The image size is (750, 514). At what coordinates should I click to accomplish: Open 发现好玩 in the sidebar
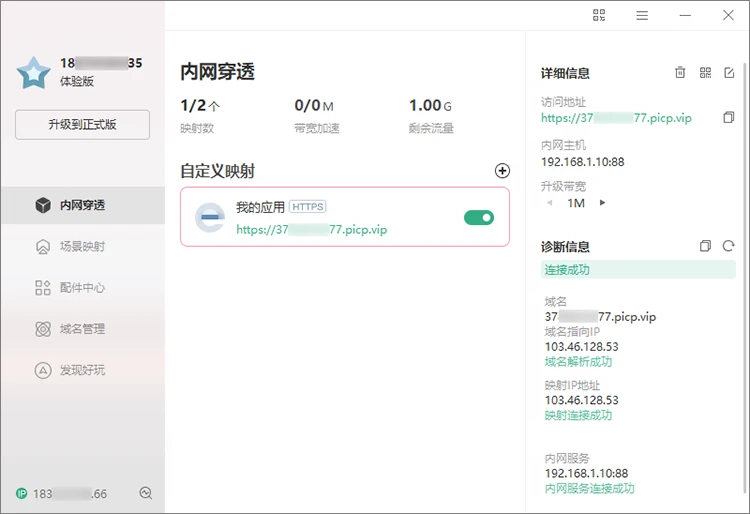[83, 370]
